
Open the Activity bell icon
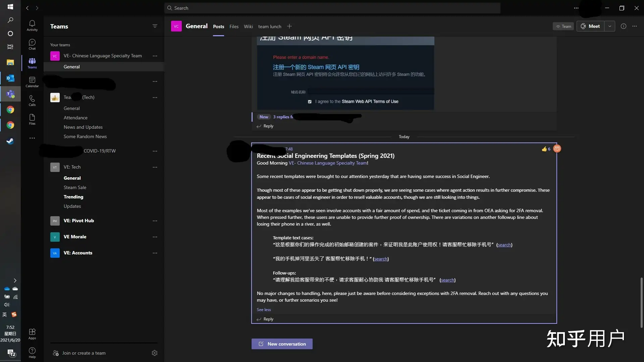[x=32, y=25]
